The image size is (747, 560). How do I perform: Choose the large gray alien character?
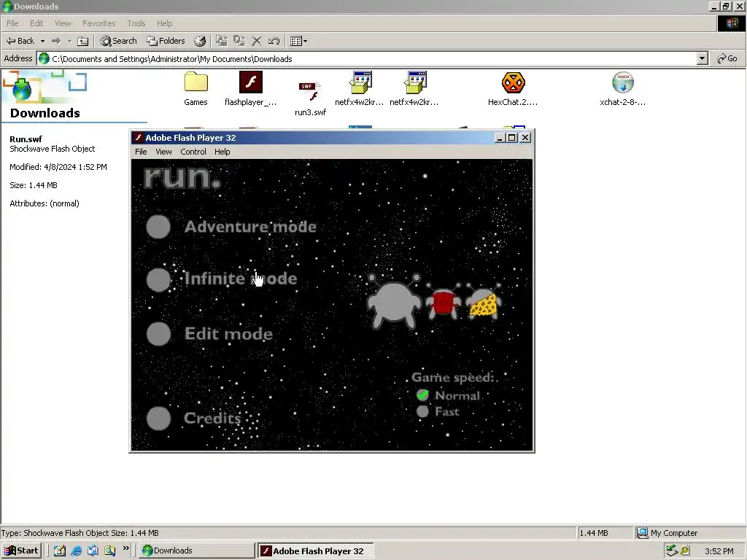point(394,302)
